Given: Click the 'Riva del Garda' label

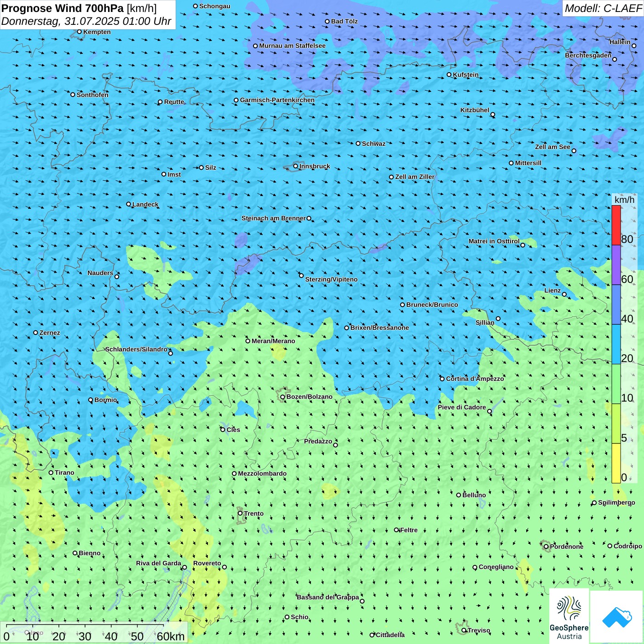Looking at the screenshot, I should tap(159, 563).
